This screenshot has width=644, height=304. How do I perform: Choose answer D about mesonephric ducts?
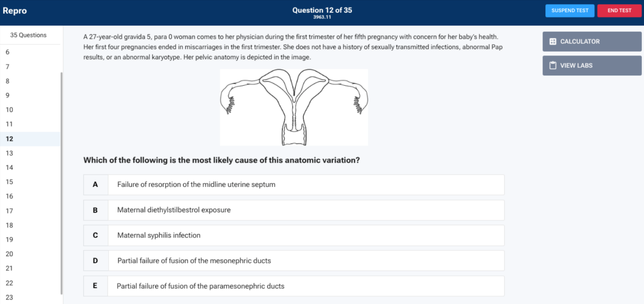click(194, 261)
